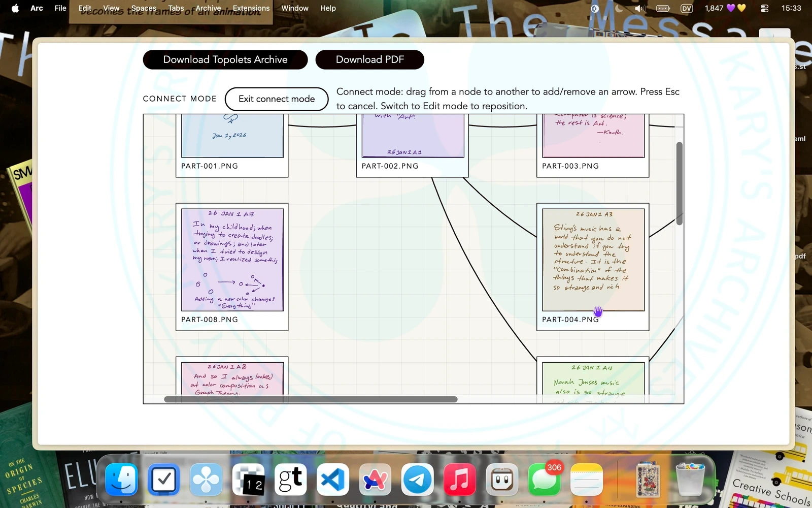
Task: Open the File menu
Action: [60, 8]
